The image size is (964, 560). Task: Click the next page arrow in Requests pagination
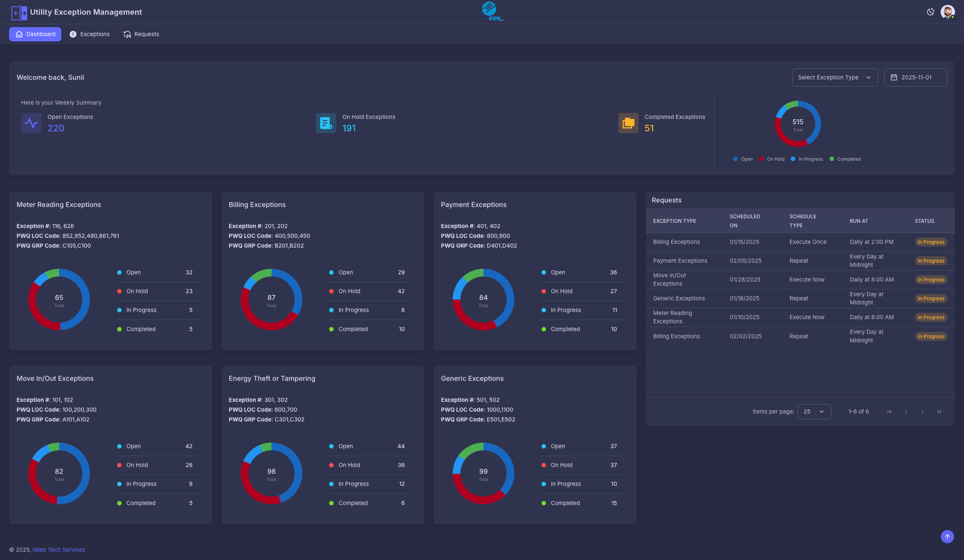point(922,412)
